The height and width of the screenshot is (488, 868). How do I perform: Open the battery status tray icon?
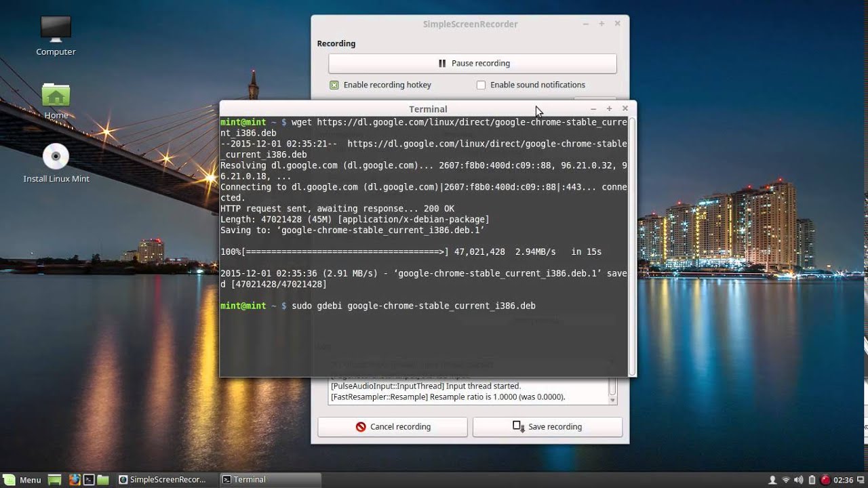pos(812,480)
